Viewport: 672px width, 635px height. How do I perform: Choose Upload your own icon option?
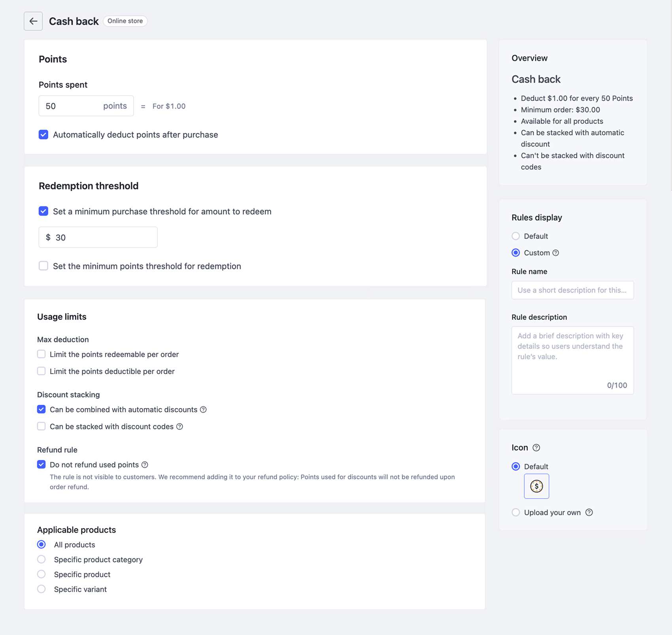(516, 512)
